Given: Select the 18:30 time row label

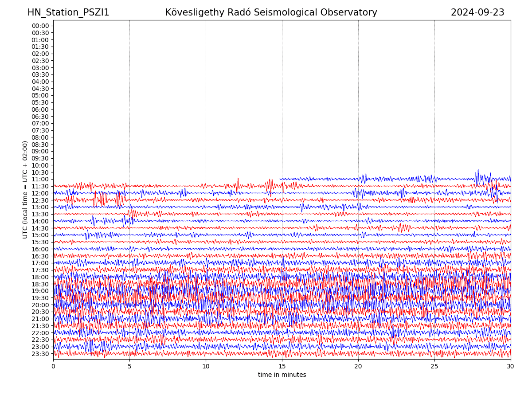Looking at the screenshot, I should pyautogui.click(x=40, y=284).
